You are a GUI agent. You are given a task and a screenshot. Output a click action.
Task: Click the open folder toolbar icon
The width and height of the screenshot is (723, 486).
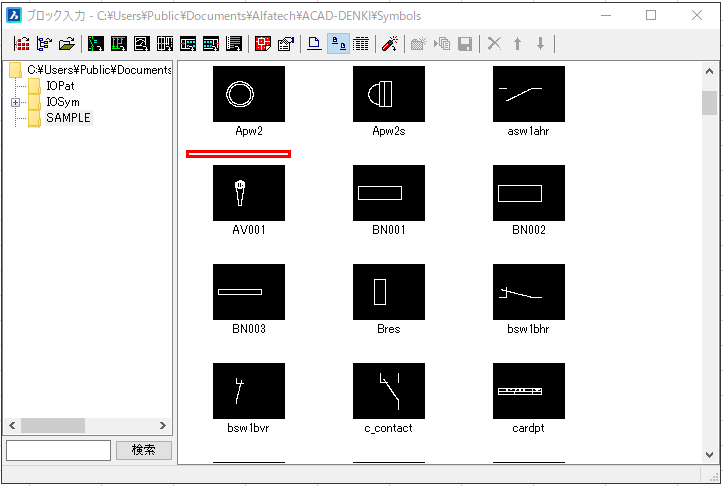pos(67,44)
